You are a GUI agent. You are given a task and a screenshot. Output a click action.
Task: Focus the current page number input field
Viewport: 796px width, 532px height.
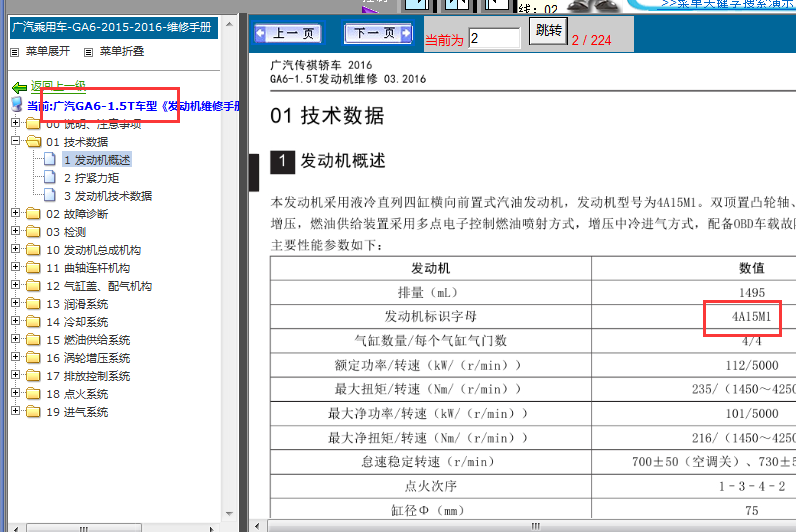point(494,39)
